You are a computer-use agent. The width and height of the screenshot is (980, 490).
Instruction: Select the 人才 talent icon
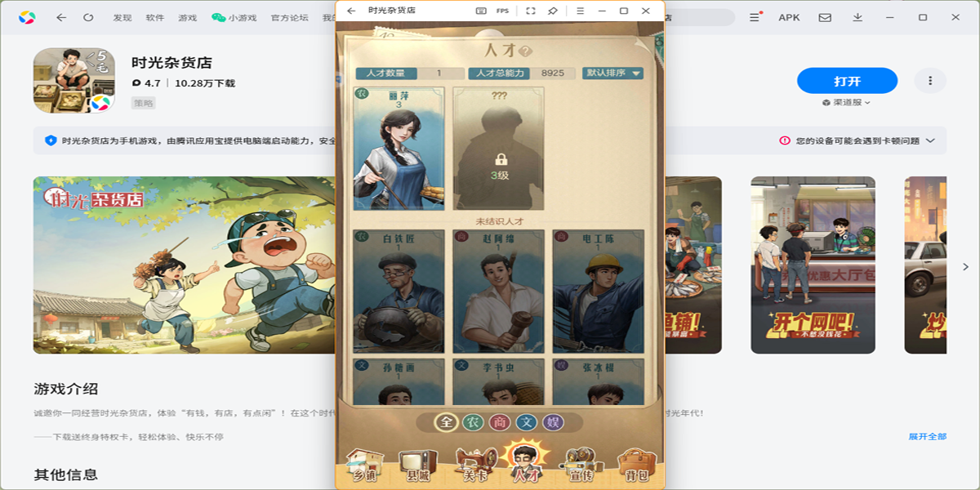pos(524,462)
